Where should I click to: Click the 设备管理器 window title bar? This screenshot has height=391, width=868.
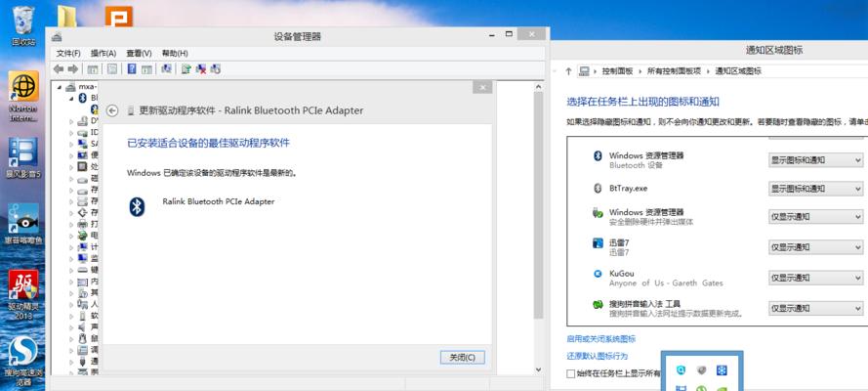(297, 36)
